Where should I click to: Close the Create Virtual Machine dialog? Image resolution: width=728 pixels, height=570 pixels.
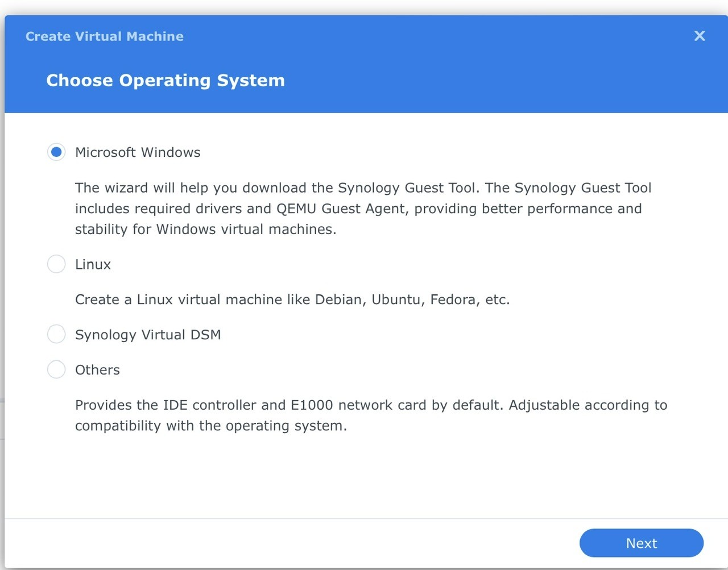tap(700, 36)
